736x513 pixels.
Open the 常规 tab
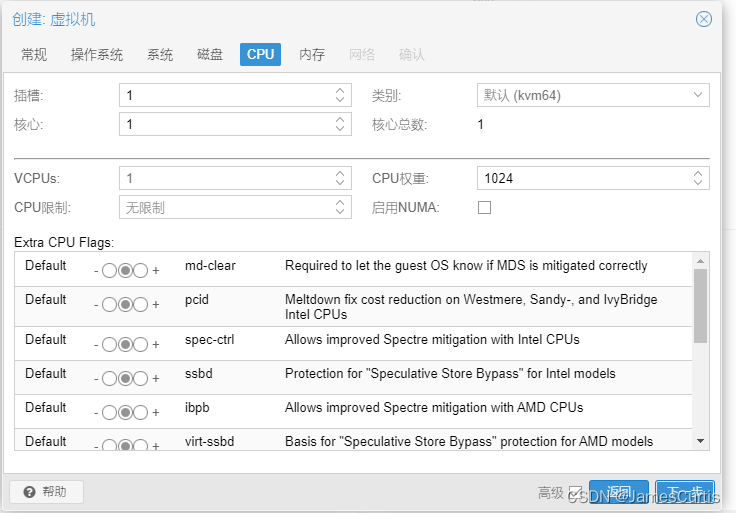(34, 54)
